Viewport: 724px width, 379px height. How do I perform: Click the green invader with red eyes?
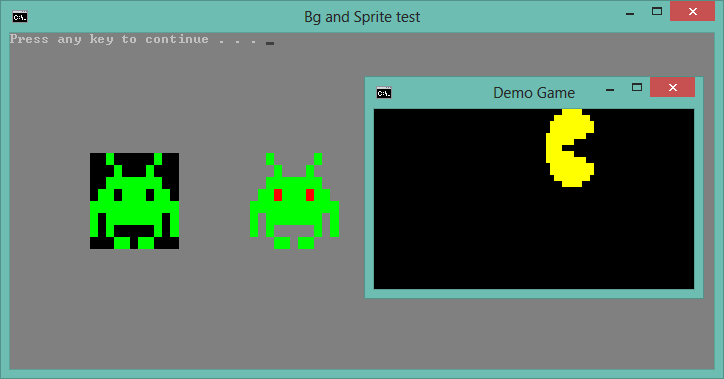(295, 201)
